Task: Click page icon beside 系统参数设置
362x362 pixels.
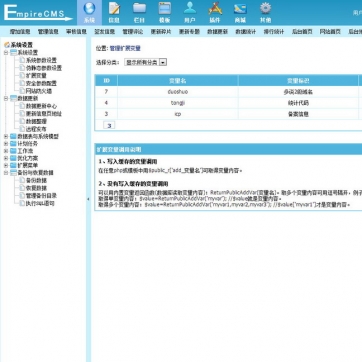Action: (x=22, y=60)
